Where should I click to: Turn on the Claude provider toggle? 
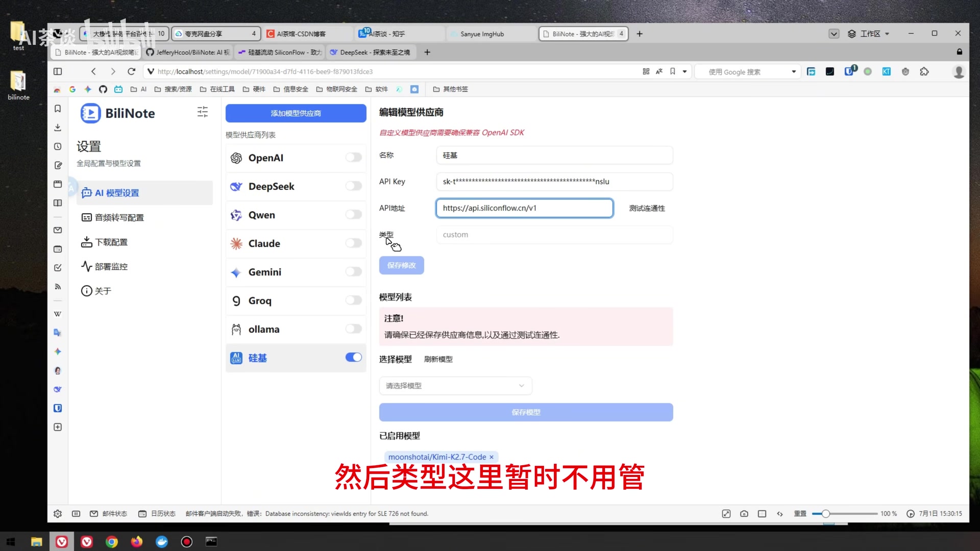(x=354, y=243)
